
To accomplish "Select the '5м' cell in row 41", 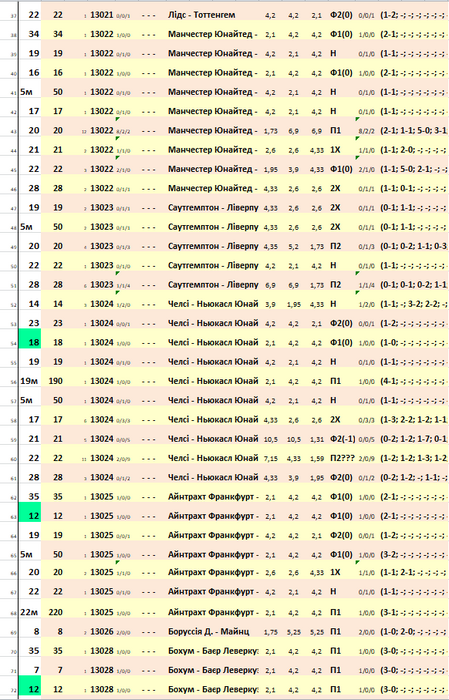I will (x=26, y=92).
